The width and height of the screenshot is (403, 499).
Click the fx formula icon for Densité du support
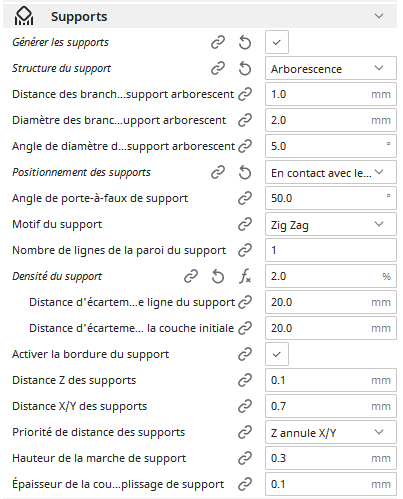click(245, 277)
